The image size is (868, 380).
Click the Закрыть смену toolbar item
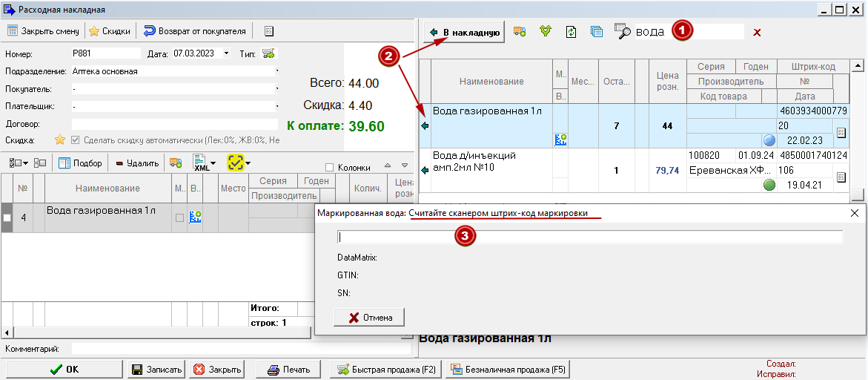coord(43,31)
